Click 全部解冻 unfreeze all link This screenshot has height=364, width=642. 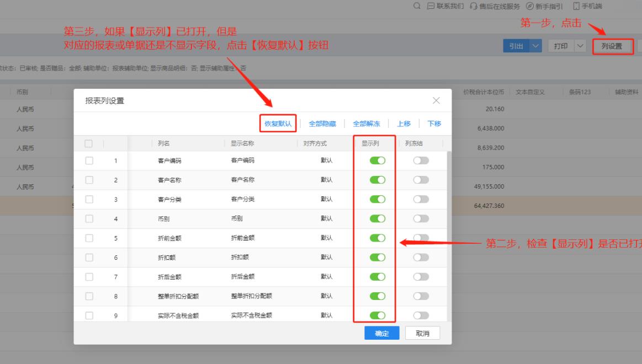(x=367, y=124)
